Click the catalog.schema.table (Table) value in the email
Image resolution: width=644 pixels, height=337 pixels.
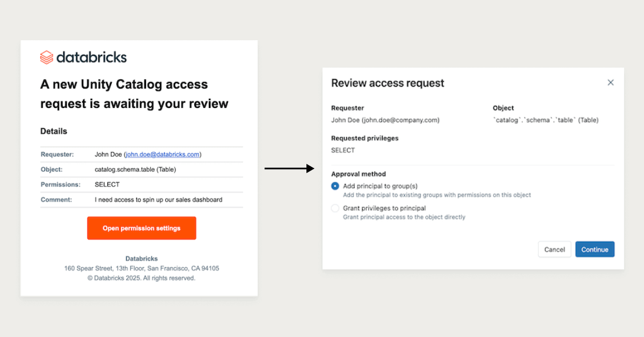point(135,170)
